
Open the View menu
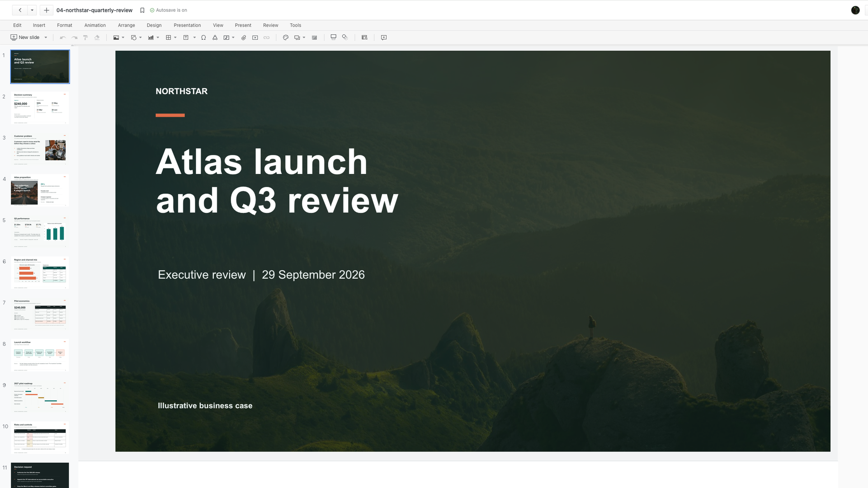[218, 25]
